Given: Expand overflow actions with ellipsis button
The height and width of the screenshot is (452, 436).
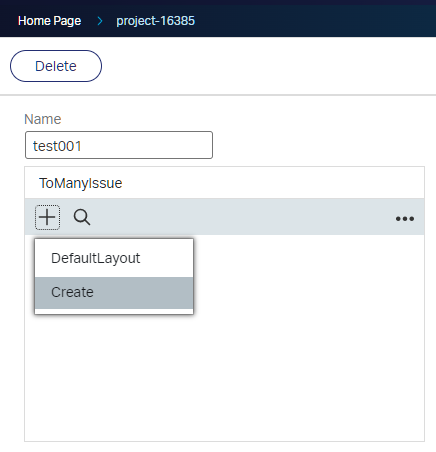Looking at the screenshot, I should (x=405, y=219).
